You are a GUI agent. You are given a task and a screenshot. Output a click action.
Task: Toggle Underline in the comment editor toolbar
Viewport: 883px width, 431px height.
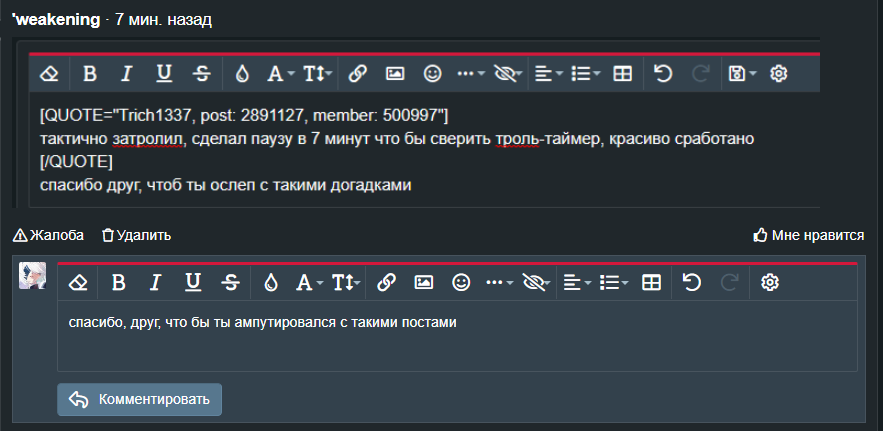click(193, 282)
